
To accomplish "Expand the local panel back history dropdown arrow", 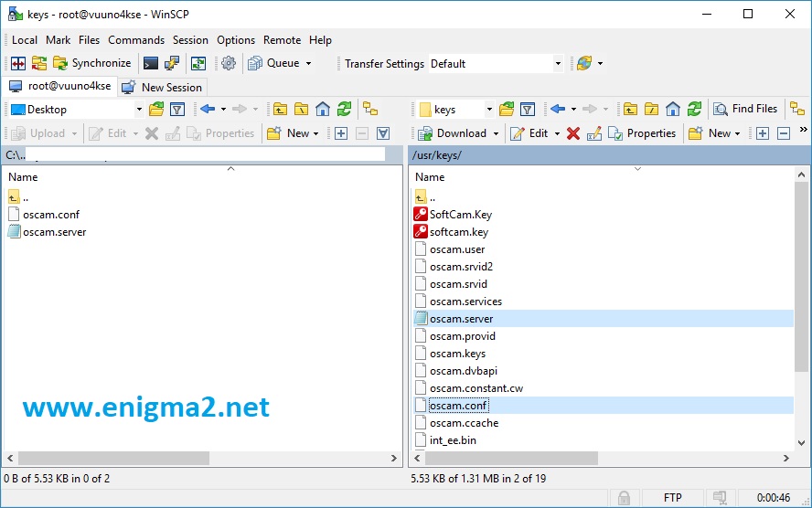I will [x=224, y=109].
